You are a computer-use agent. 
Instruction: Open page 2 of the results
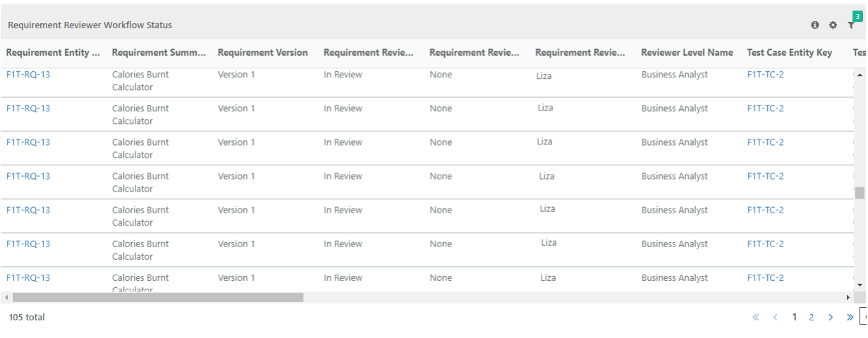pyautogui.click(x=812, y=318)
